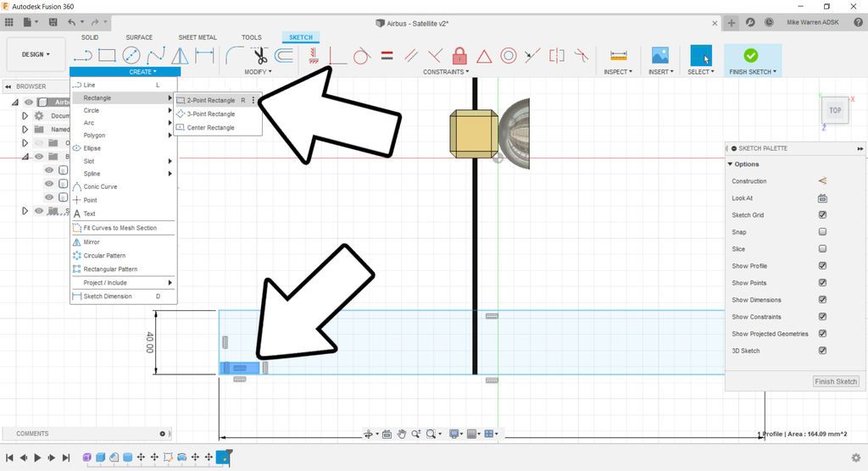
Task: Toggle the Show Profile checkbox
Action: click(822, 266)
